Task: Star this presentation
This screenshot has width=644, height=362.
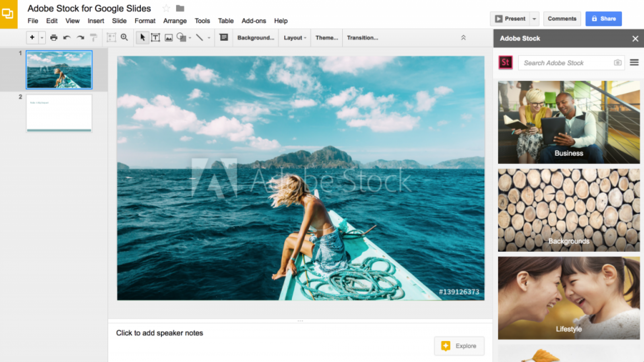Action: [x=166, y=8]
